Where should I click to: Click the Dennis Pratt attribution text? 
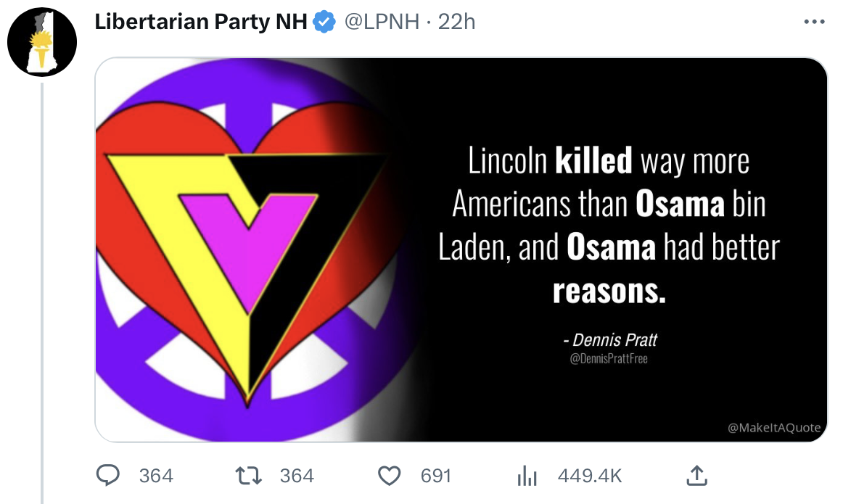(x=609, y=339)
